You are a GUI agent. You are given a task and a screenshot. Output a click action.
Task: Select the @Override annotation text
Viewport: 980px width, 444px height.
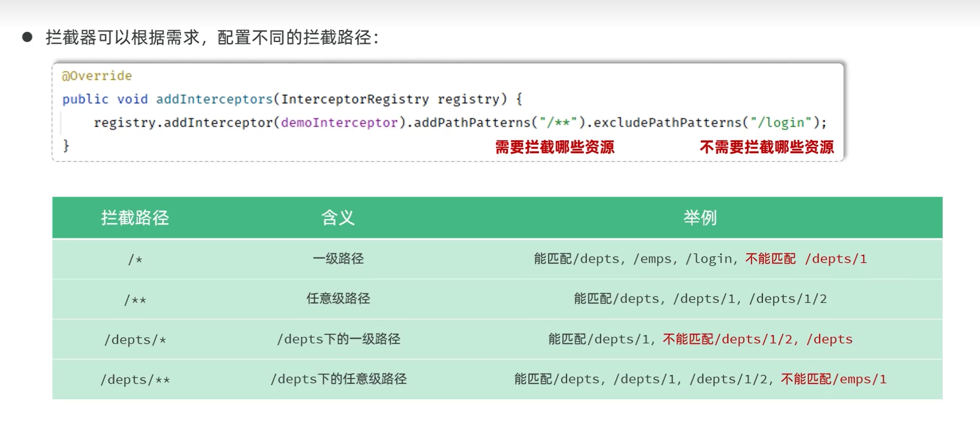(97, 75)
